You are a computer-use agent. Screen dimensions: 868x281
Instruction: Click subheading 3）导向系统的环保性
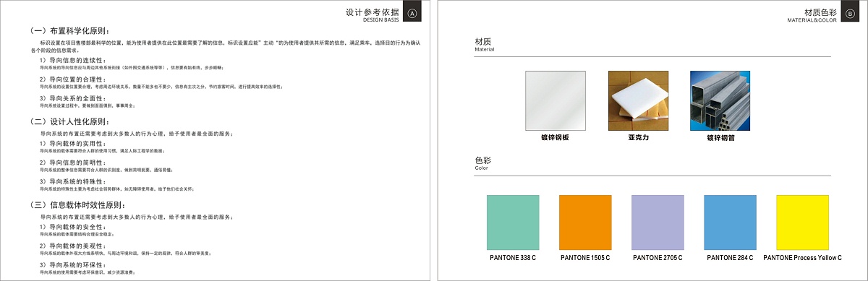(72, 265)
